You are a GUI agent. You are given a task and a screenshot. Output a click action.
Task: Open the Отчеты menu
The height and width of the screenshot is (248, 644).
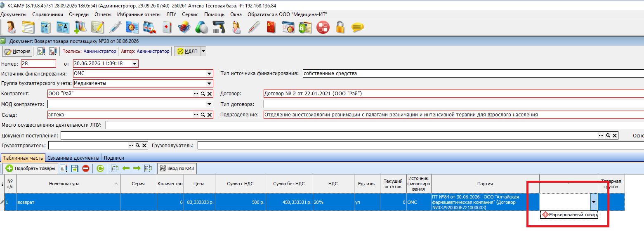pyautogui.click(x=103, y=14)
